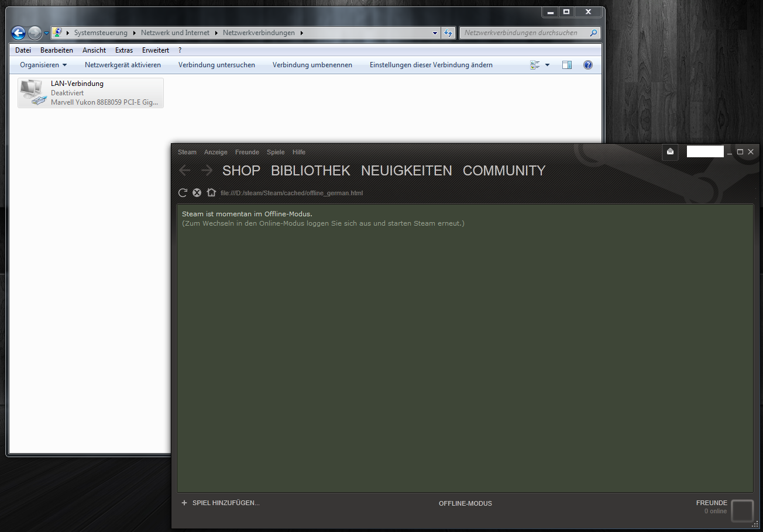This screenshot has height=532, width=763.
Task: Go back in the Explorer window
Action: coord(19,33)
